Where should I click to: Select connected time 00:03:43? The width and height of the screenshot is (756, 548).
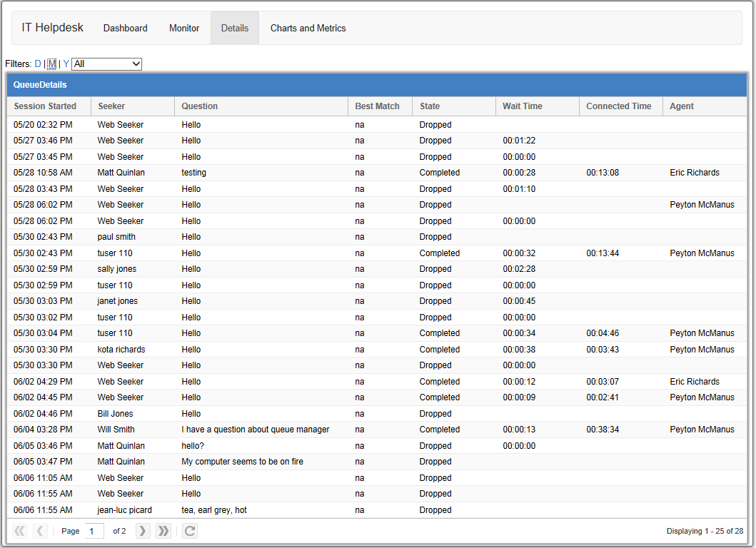[603, 350]
